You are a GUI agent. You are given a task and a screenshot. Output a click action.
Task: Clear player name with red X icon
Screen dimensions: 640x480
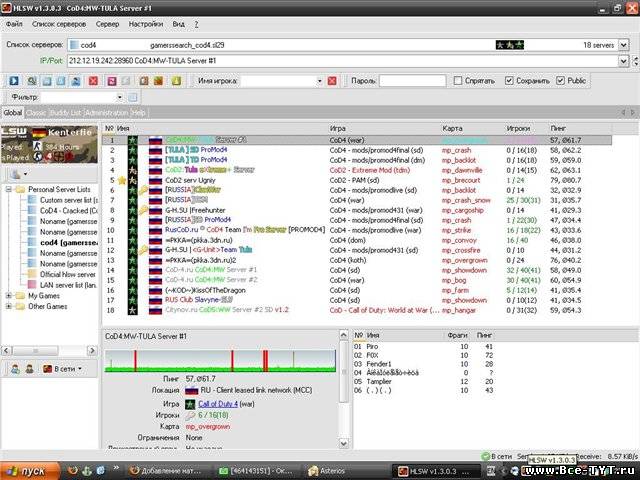coord(332,81)
